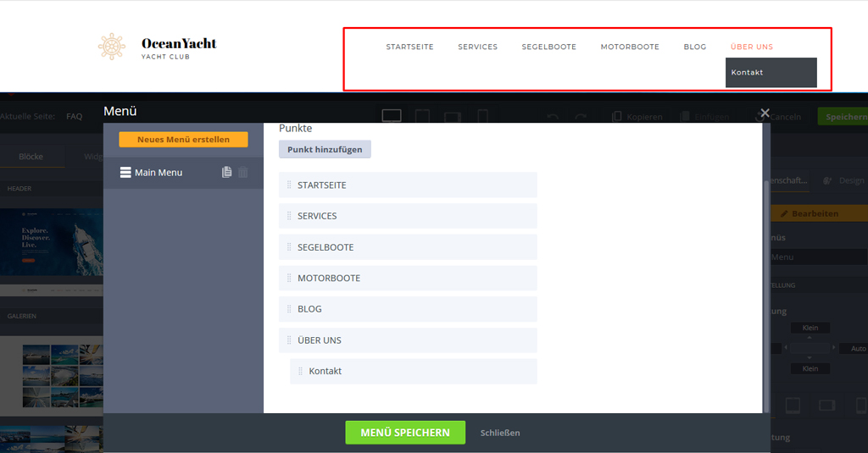Close the Menü dialog with the X
Screen dimensions: 868x453
coord(765,113)
